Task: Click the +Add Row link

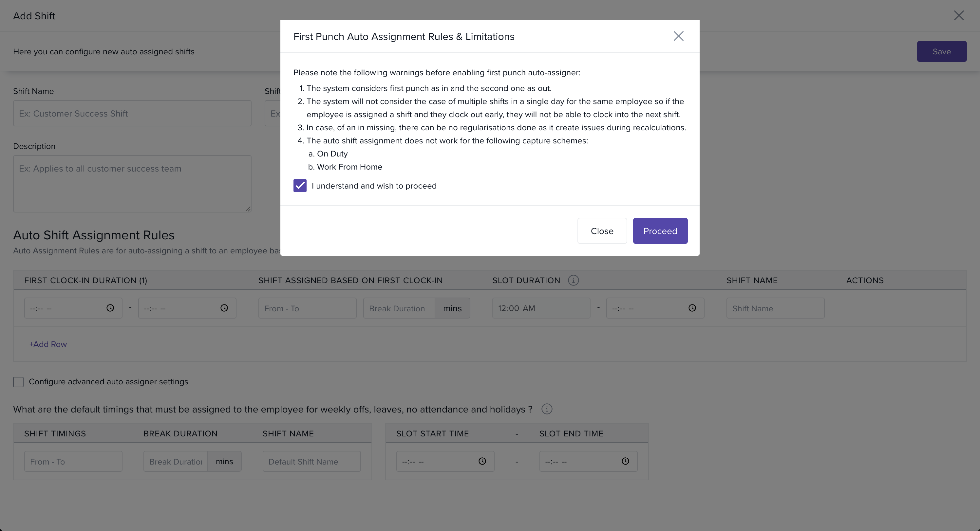Action: pyautogui.click(x=48, y=344)
